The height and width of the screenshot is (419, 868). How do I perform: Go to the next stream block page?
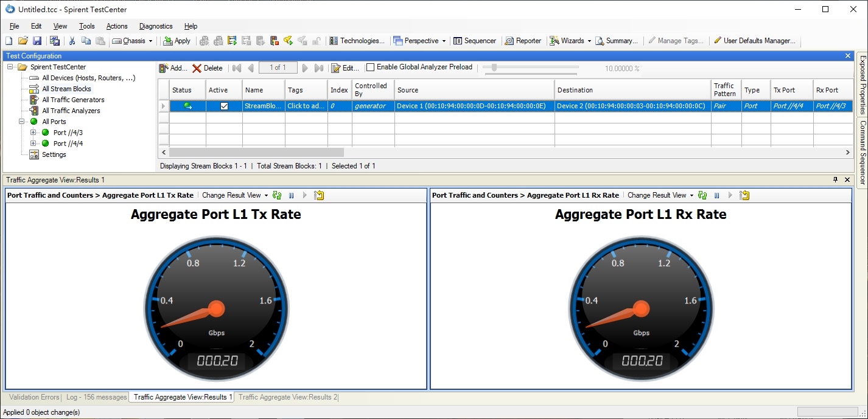click(x=305, y=68)
